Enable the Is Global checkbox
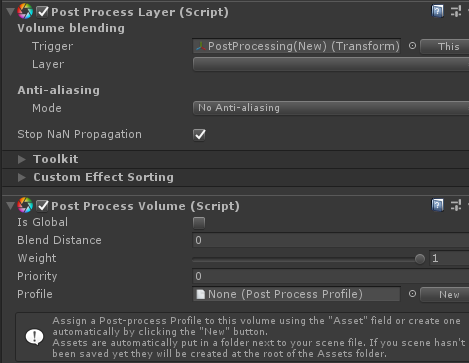 click(x=199, y=223)
